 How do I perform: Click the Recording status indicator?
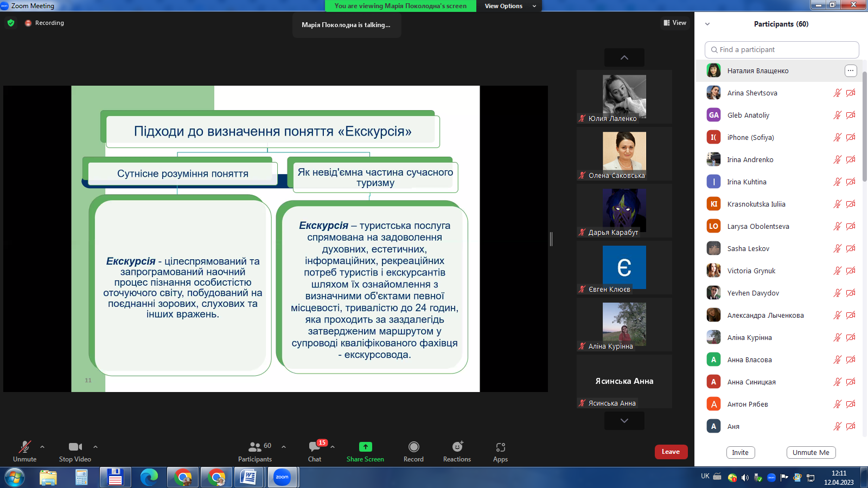coord(44,23)
